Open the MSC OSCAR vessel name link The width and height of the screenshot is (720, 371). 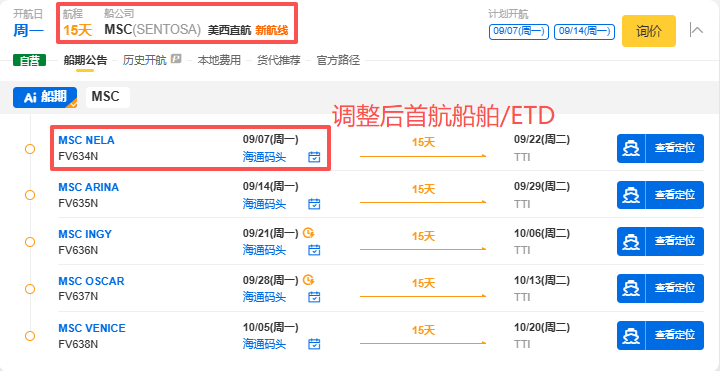tap(91, 281)
